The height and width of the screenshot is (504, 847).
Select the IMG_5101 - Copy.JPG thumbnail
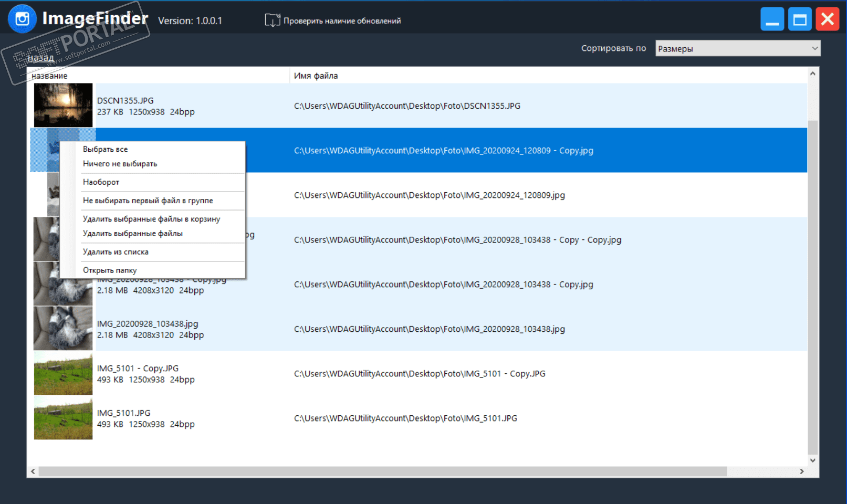63,373
